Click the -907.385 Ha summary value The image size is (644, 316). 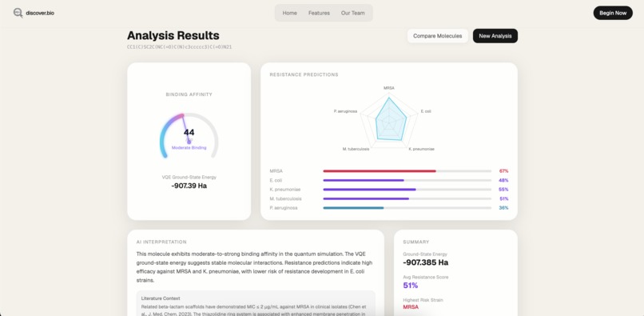click(426, 262)
